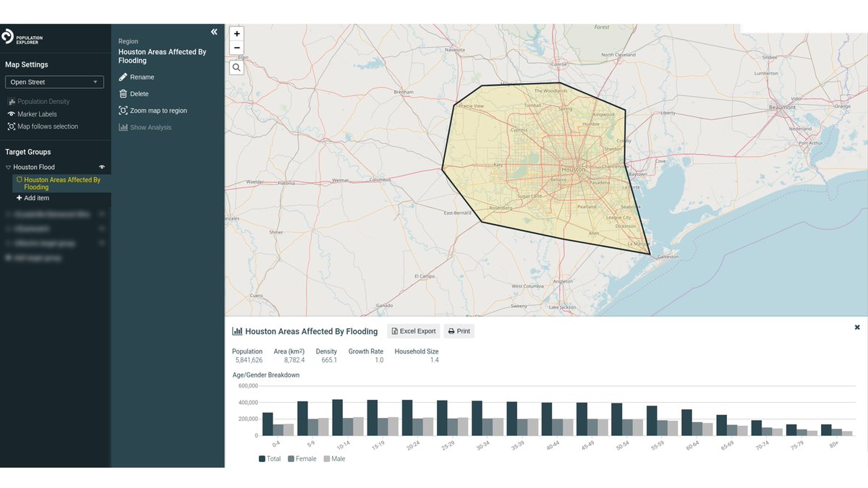Toggle Female series in chart legend
The image size is (868, 488).
click(x=302, y=458)
